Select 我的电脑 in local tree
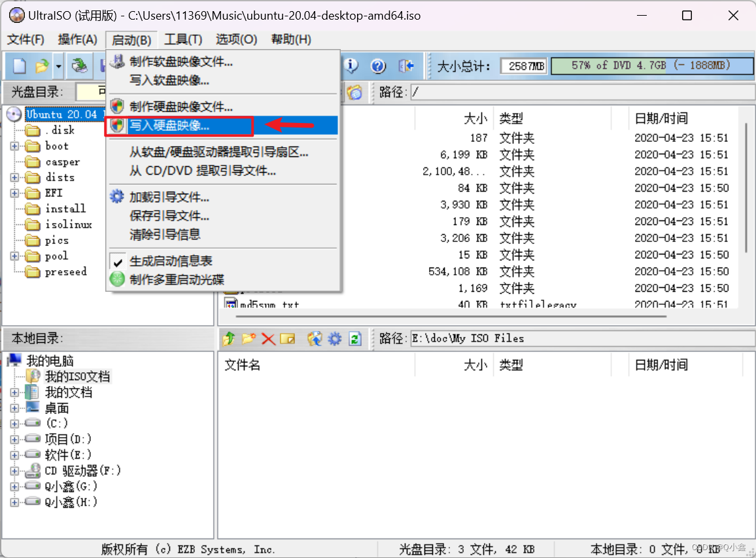This screenshot has width=756, height=558. pyautogui.click(x=50, y=360)
